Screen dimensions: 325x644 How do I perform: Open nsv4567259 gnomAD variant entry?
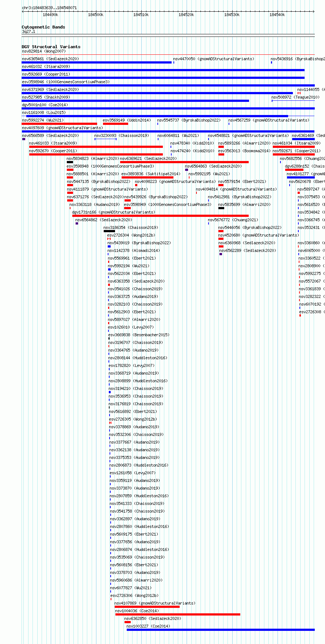point(269,120)
